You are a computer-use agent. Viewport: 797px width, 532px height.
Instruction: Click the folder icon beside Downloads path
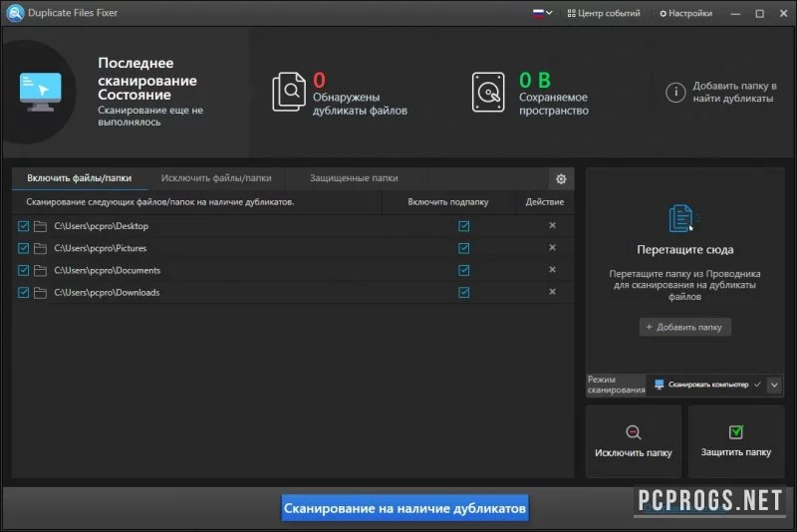tap(40, 293)
